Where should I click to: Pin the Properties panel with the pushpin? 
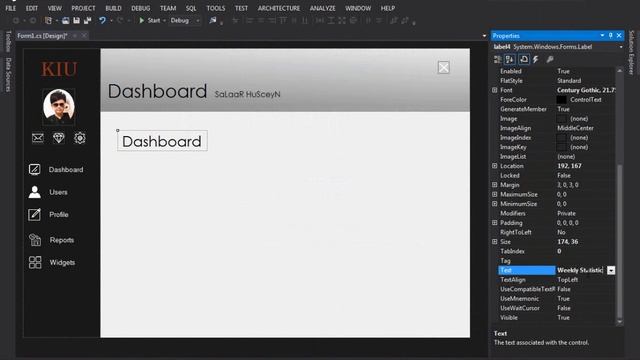[611, 36]
